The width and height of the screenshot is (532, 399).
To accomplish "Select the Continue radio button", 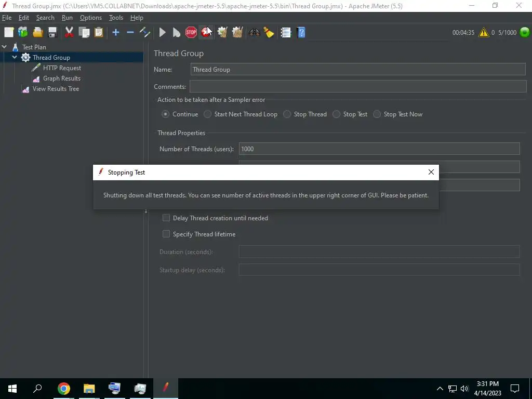I will (x=165, y=114).
